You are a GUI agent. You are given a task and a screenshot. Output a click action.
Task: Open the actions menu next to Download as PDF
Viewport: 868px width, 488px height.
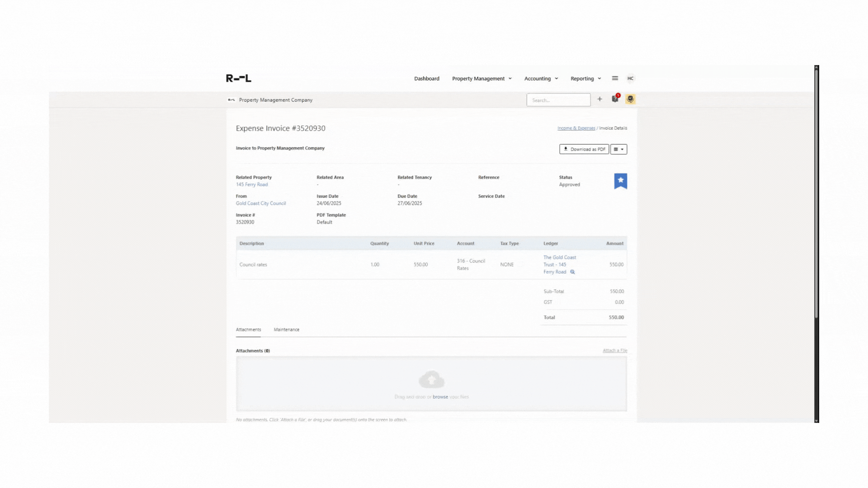[x=618, y=149]
